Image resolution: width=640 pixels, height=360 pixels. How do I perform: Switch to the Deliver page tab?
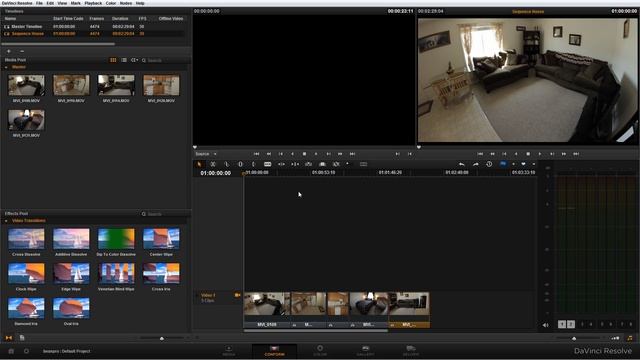click(411, 350)
